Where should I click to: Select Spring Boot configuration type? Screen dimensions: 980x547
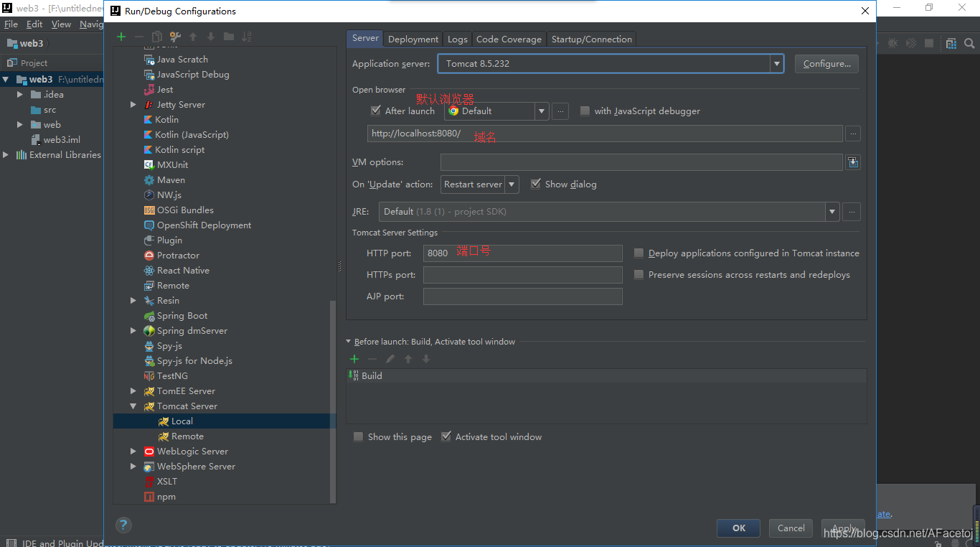click(182, 316)
